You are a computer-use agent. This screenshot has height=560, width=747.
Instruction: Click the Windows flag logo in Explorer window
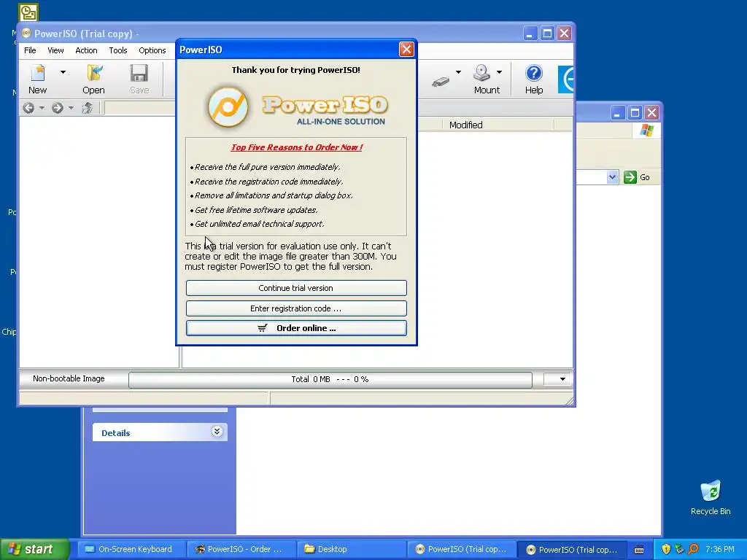click(647, 130)
